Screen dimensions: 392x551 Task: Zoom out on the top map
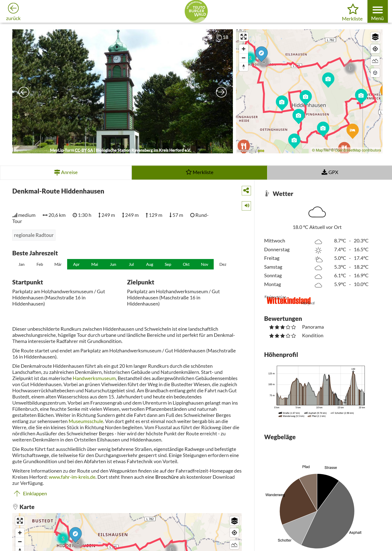coord(244,58)
